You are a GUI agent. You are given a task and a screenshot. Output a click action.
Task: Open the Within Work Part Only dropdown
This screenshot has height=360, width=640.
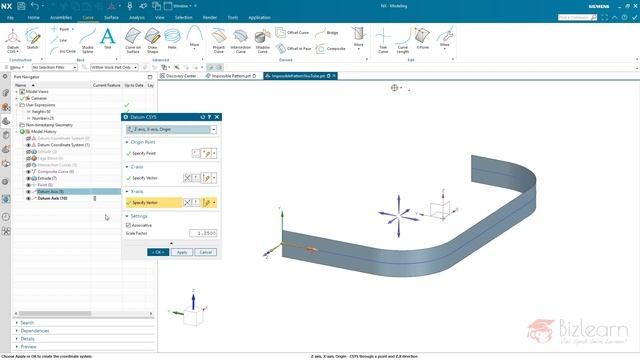pyautogui.click(x=114, y=67)
